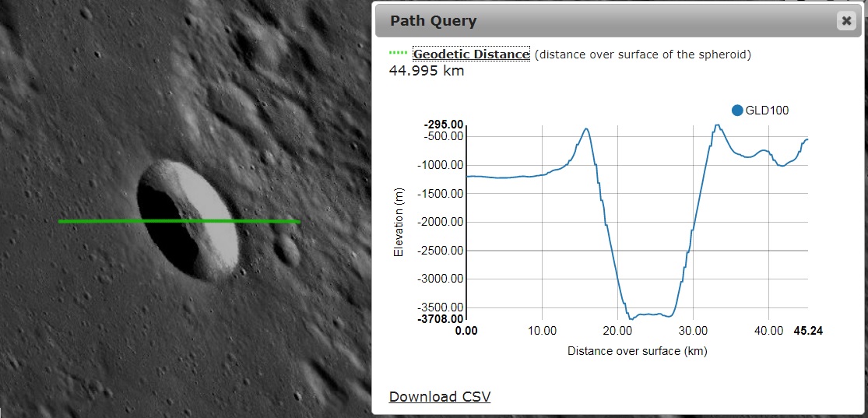This screenshot has width=868, height=418.
Task: Click the crater floor on elevation profile
Action: click(646, 314)
